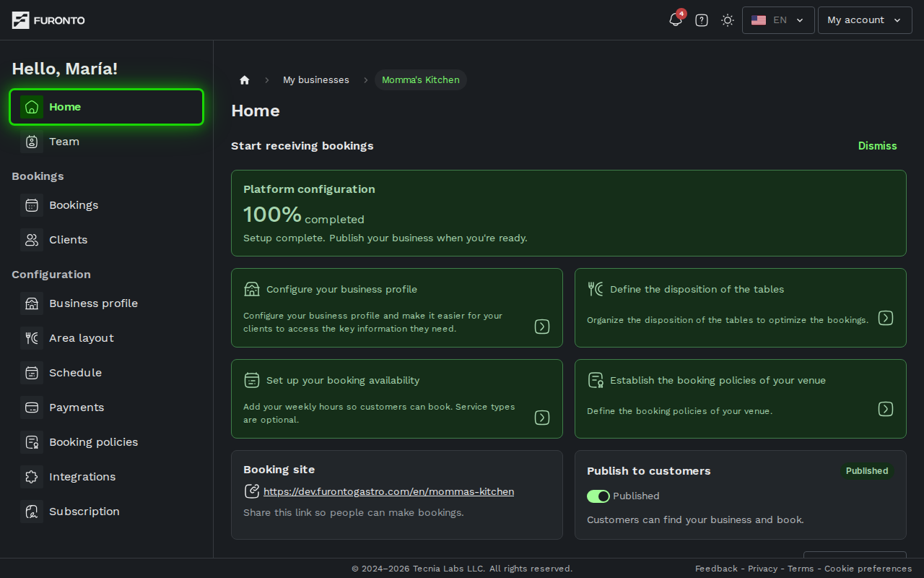Click the breadcrumb home icon
The image size is (924, 578).
pyautogui.click(x=245, y=80)
